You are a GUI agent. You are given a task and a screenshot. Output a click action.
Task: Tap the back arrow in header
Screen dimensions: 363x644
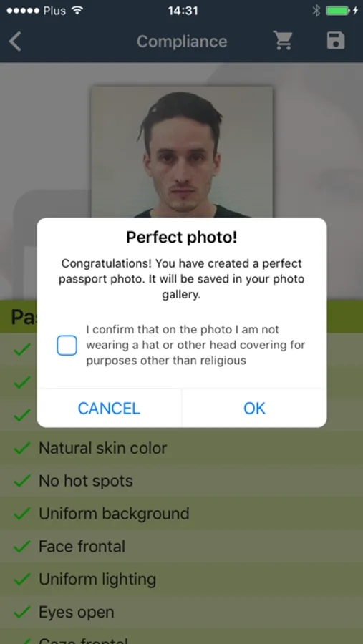pos(15,42)
